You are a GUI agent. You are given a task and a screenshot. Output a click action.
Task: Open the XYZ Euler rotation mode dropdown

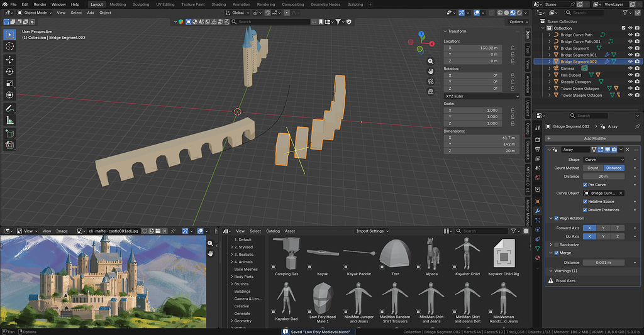481,96
